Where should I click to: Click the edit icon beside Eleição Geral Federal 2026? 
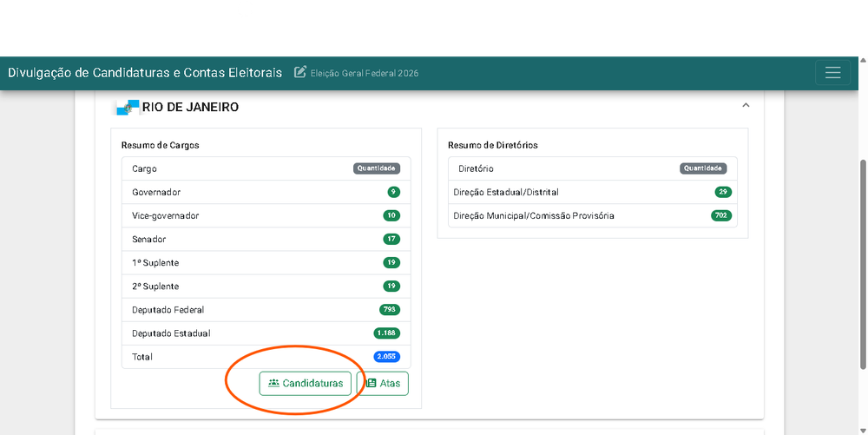tap(300, 72)
